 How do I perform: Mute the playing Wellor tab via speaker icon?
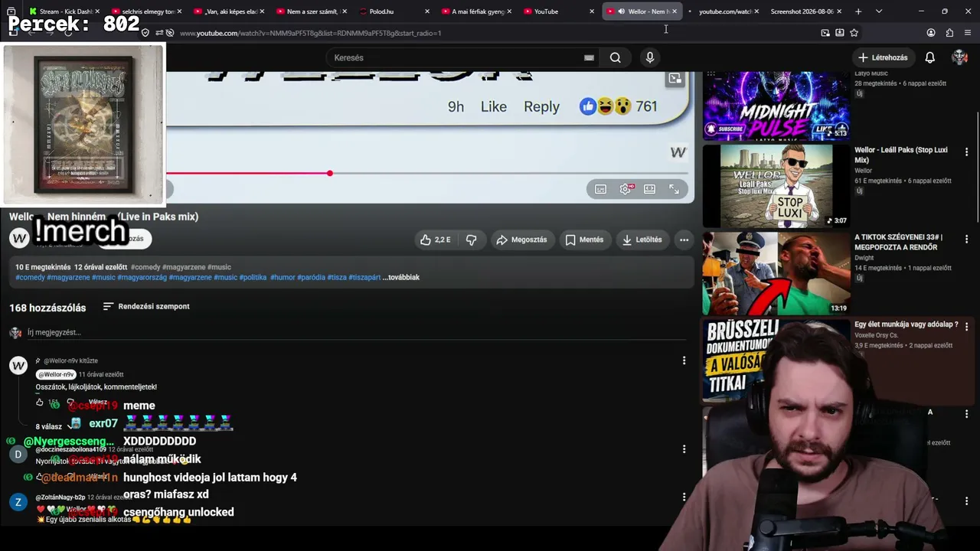(x=621, y=11)
